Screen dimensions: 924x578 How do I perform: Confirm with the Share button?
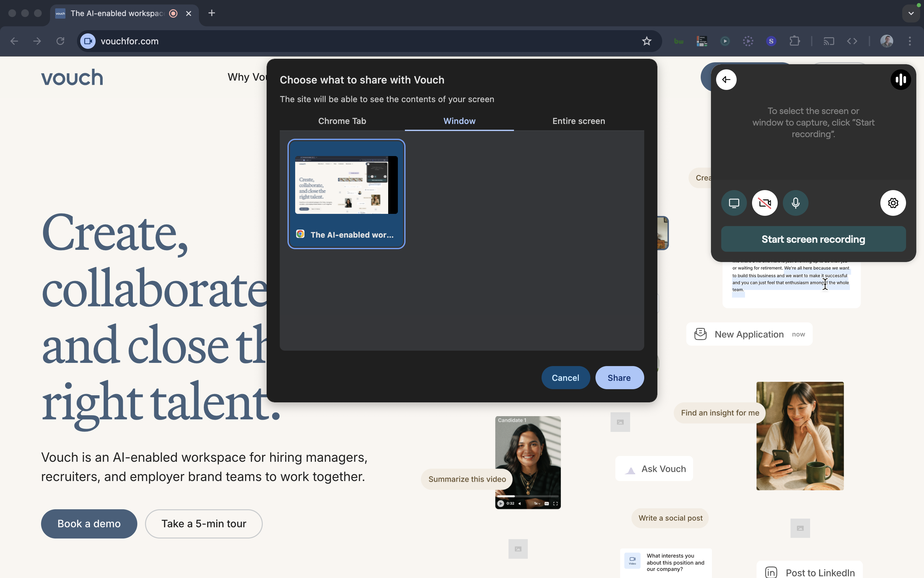619,378
